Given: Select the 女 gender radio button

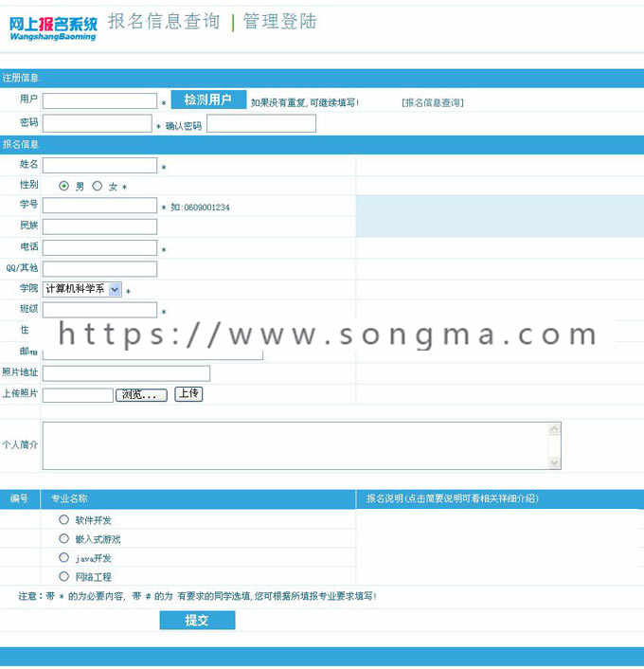Looking at the screenshot, I should point(98,186).
